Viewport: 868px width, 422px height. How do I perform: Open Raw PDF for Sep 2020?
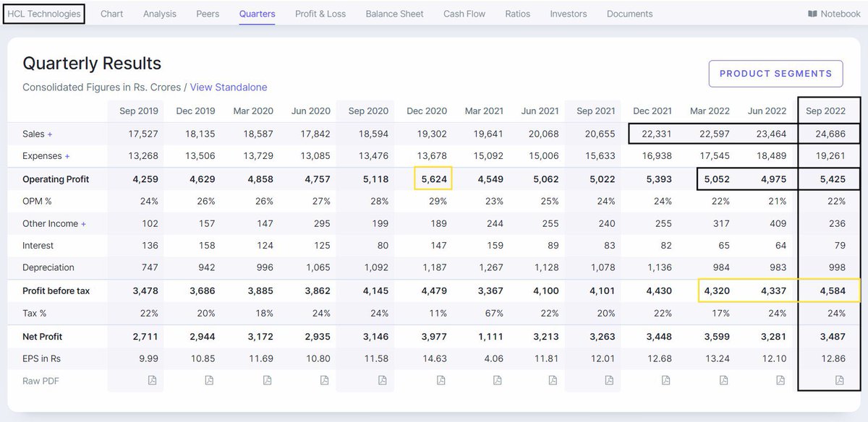coord(383,380)
